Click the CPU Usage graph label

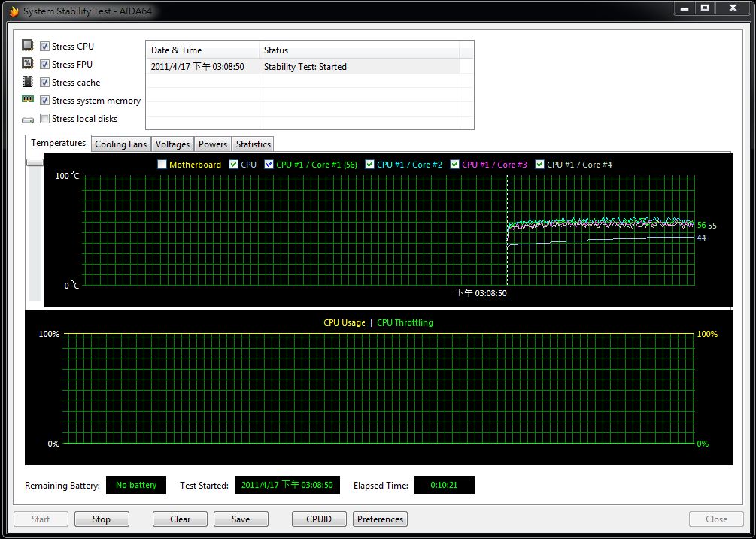coord(345,322)
